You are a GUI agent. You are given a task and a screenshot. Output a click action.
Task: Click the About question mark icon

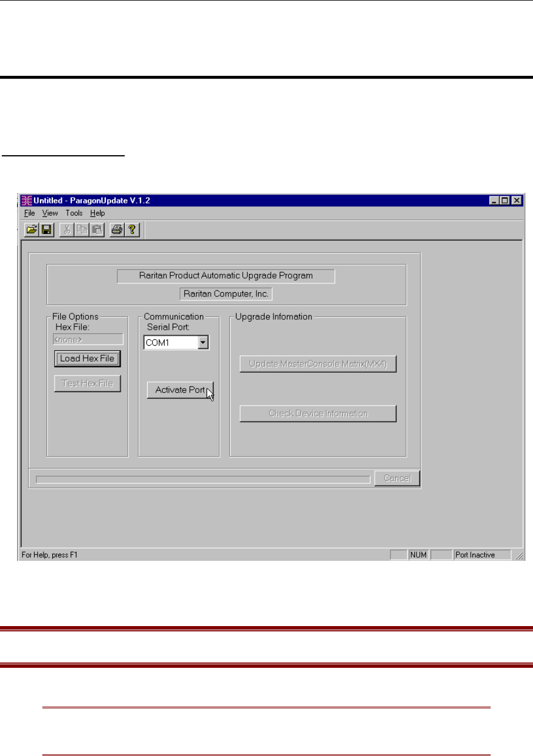[x=133, y=230]
